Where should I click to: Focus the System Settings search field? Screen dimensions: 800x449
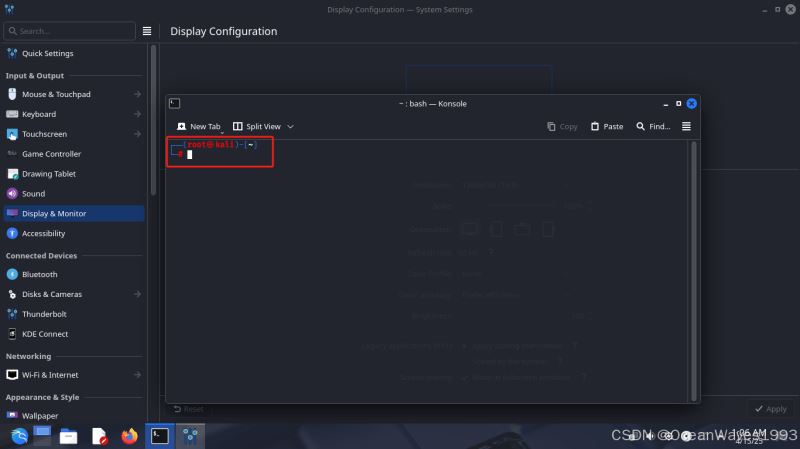70,31
